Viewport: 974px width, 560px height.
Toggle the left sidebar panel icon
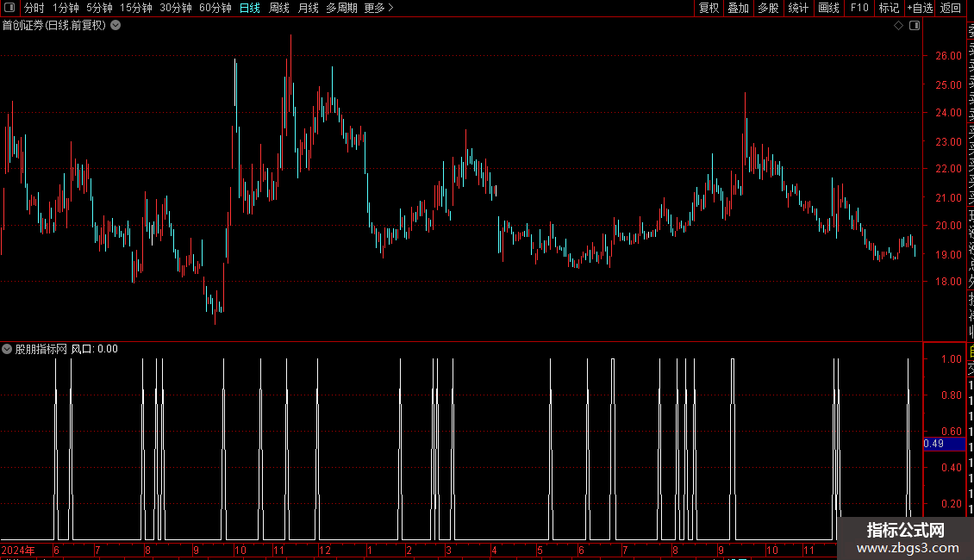(x=9, y=8)
